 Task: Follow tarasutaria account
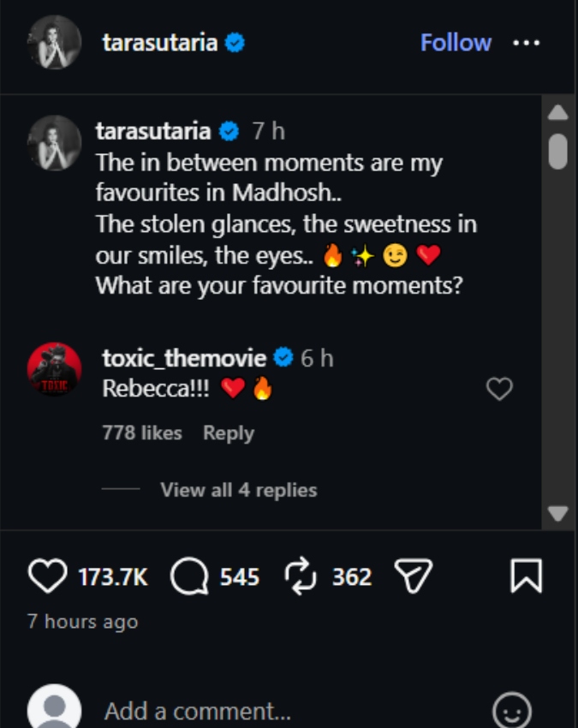(456, 43)
